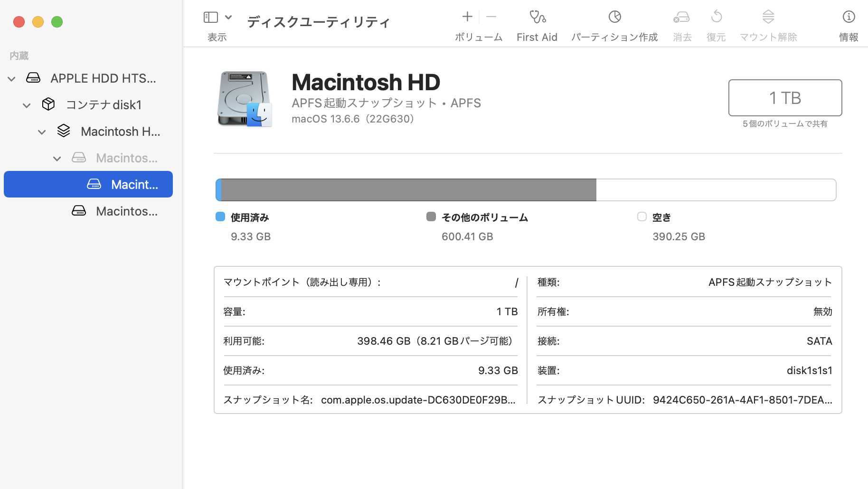
Task: Click the ディスクユーティリティ window title
Action: point(319,22)
